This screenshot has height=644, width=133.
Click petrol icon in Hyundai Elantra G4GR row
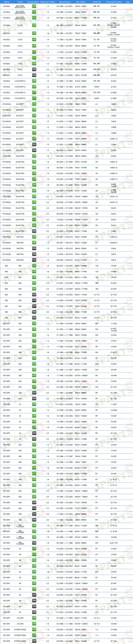point(34,156)
